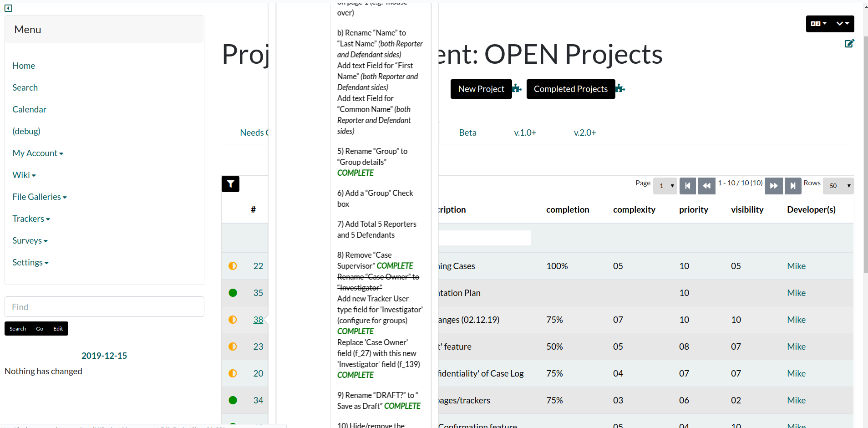Open the Rows per page dropdown

pos(838,186)
